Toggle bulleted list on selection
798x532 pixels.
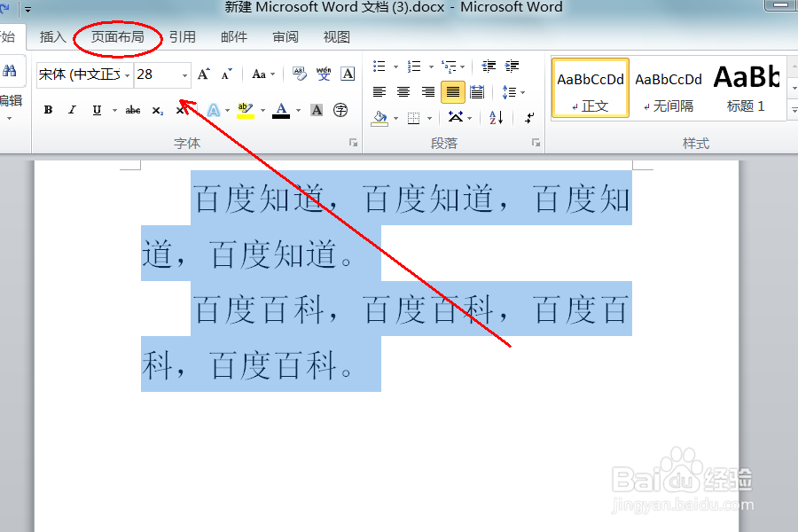378,66
